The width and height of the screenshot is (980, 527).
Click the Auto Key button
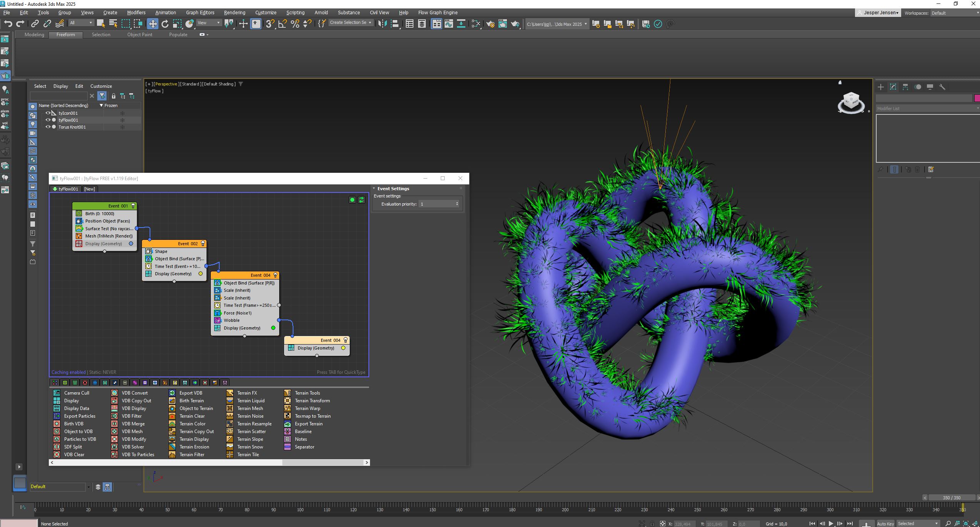[885, 524]
